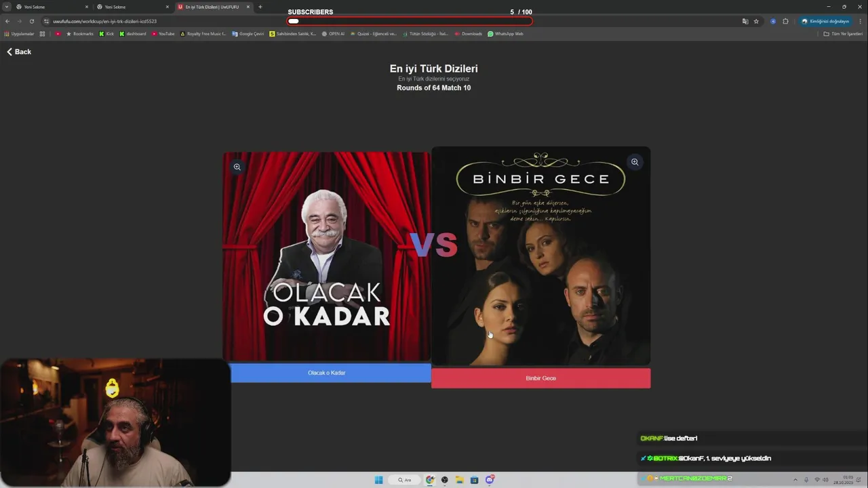Image resolution: width=868 pixels, height=488 pixels.
Task: Reload the current page
Action: coord(31,21)
